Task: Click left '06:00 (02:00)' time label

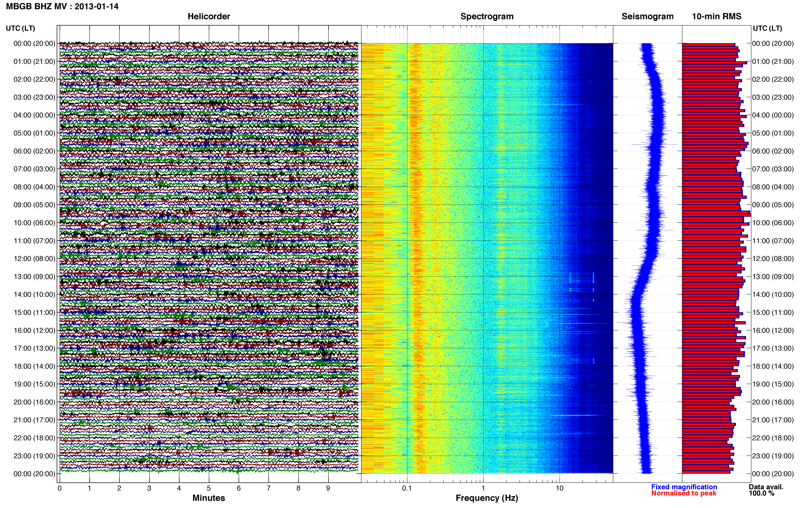Action: point(34,151)
